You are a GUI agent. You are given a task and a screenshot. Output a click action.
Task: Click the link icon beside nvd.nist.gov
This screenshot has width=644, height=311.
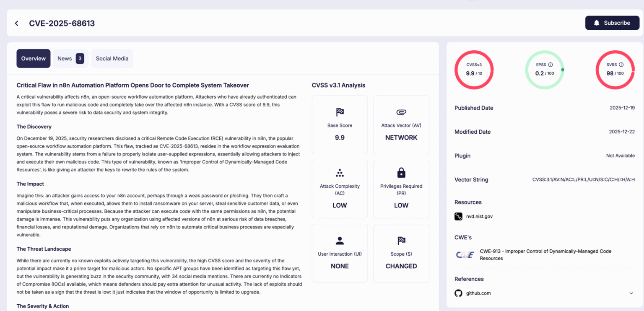[458, 216]
